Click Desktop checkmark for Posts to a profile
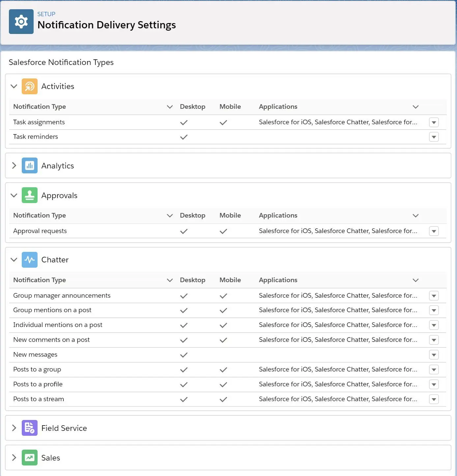Screen dimensions: 457x476 [184, 384]
